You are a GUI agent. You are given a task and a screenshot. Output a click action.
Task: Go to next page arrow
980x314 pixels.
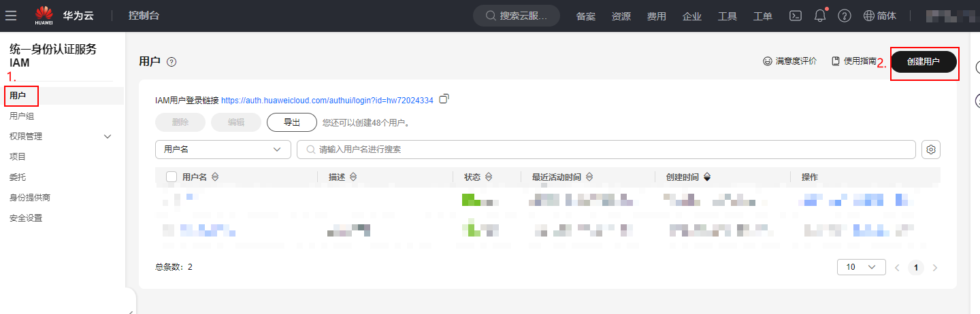click(x=935, y=267)
